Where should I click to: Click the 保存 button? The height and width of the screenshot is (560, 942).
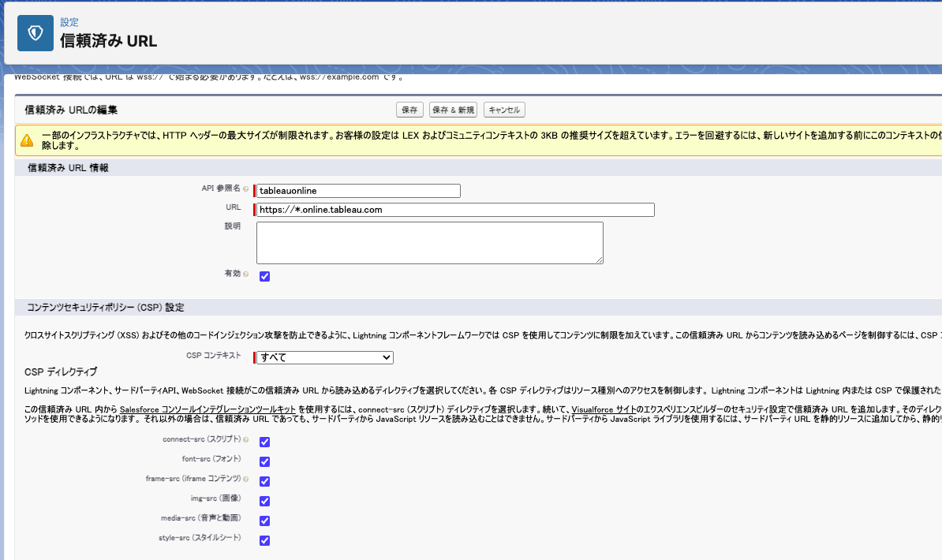pyautogui.click(x=409, y=110)
